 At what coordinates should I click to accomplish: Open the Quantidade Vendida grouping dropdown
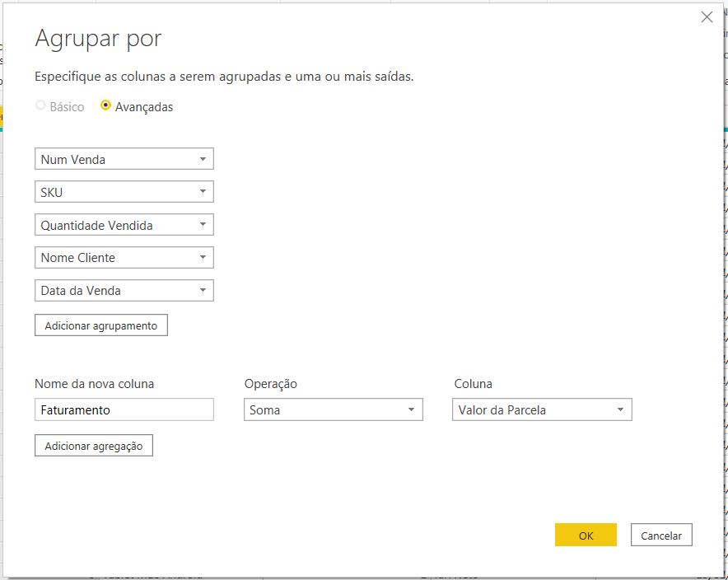click(x=124, y=225)
